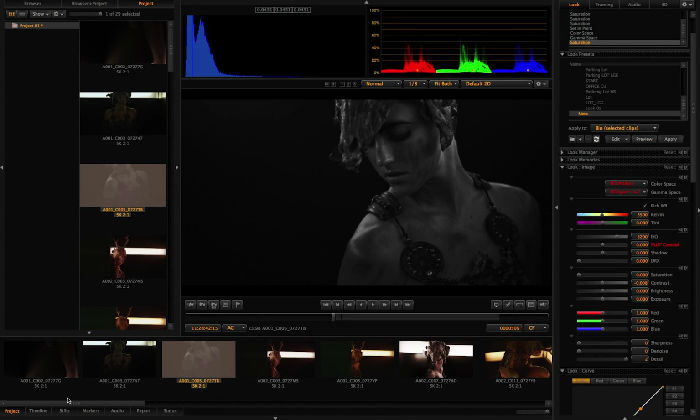
Task: Jump to the first frame with the transport button
Action: click(325, 303)
